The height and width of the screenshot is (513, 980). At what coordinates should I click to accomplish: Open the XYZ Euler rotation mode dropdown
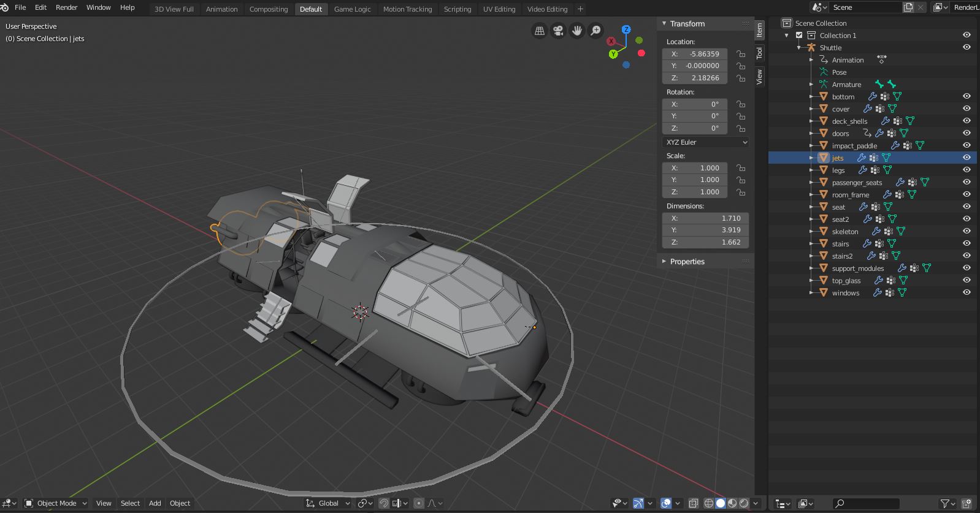706,142
